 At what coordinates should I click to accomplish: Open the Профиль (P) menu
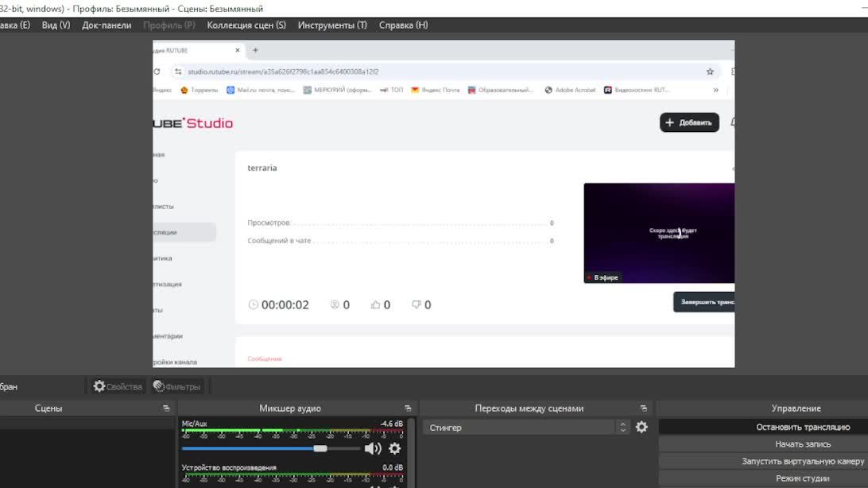169,25
